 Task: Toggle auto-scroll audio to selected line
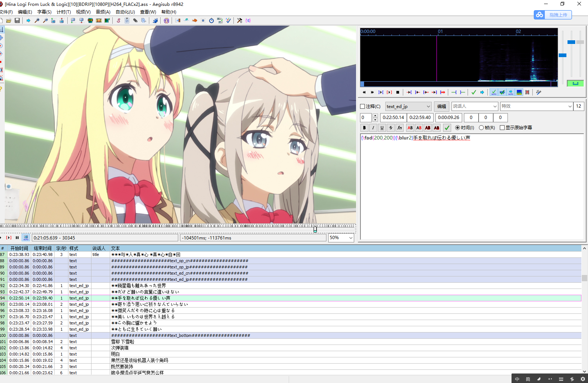pyautogui.click(x=511, y=92)
